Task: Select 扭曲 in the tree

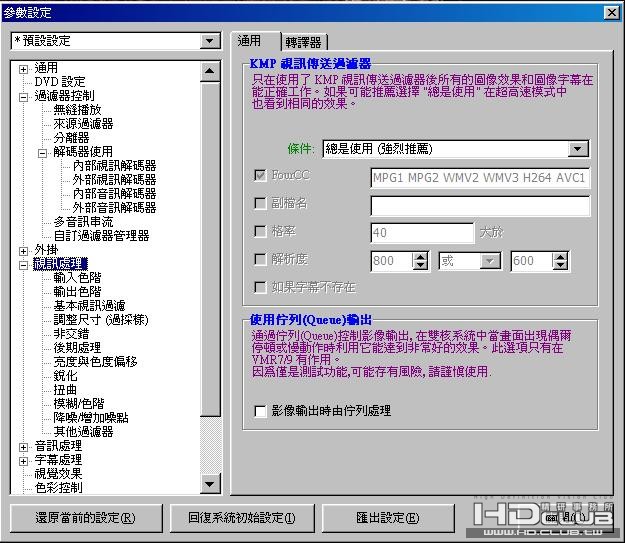Action: [65, 390]
